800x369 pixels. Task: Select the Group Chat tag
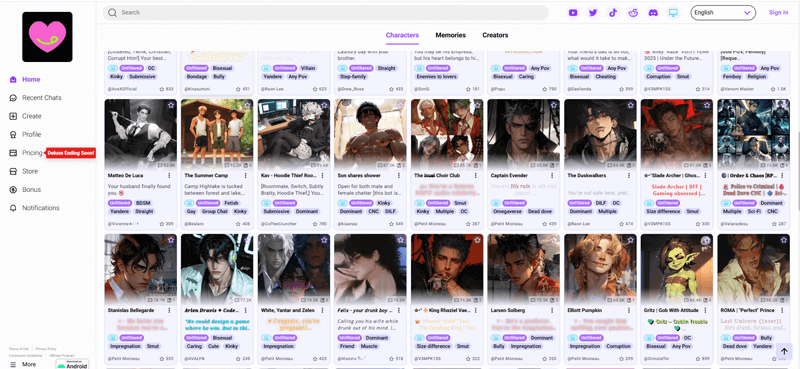[214, 211]
